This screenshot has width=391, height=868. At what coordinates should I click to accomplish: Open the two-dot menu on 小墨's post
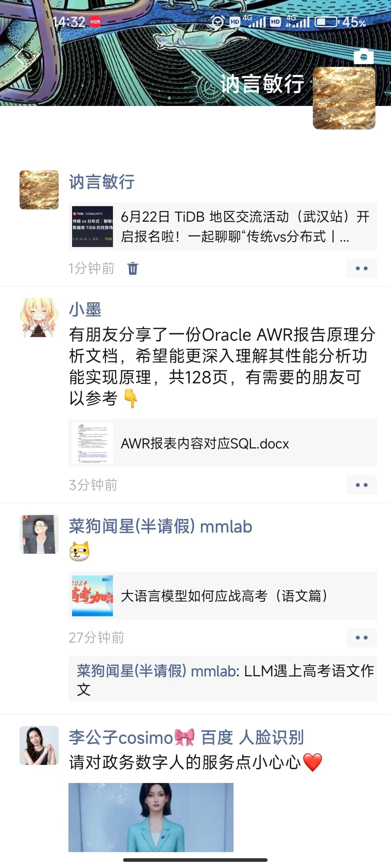pyautogui.click(x=361, y=485)
